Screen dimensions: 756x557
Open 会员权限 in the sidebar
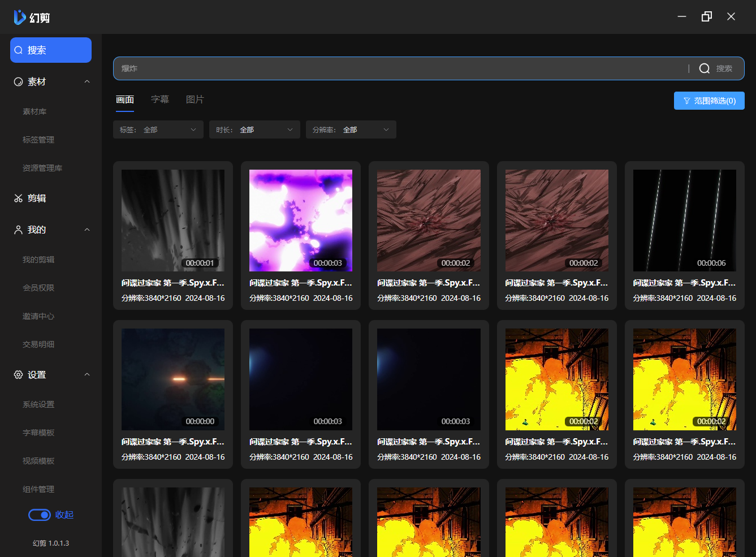tap(38, 288)
